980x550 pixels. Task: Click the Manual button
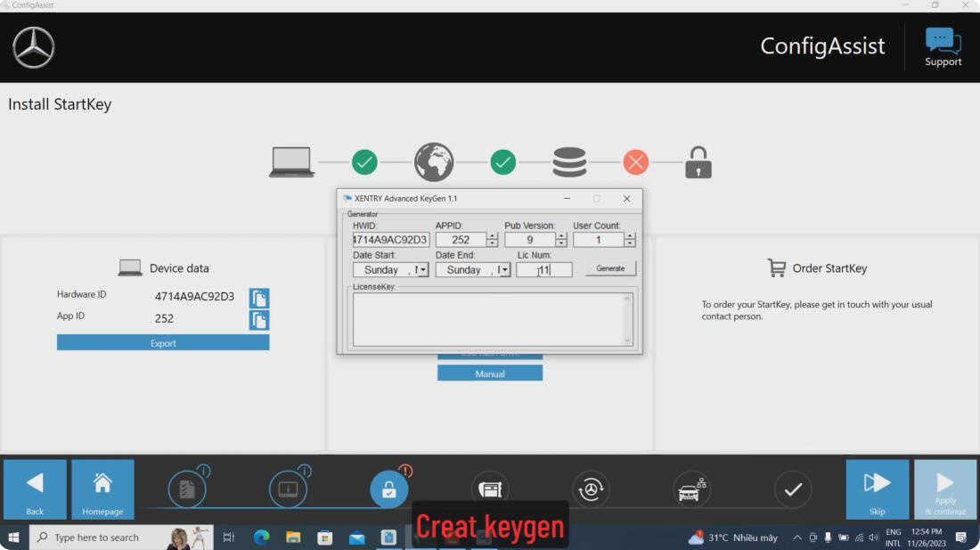pos(490,374)
